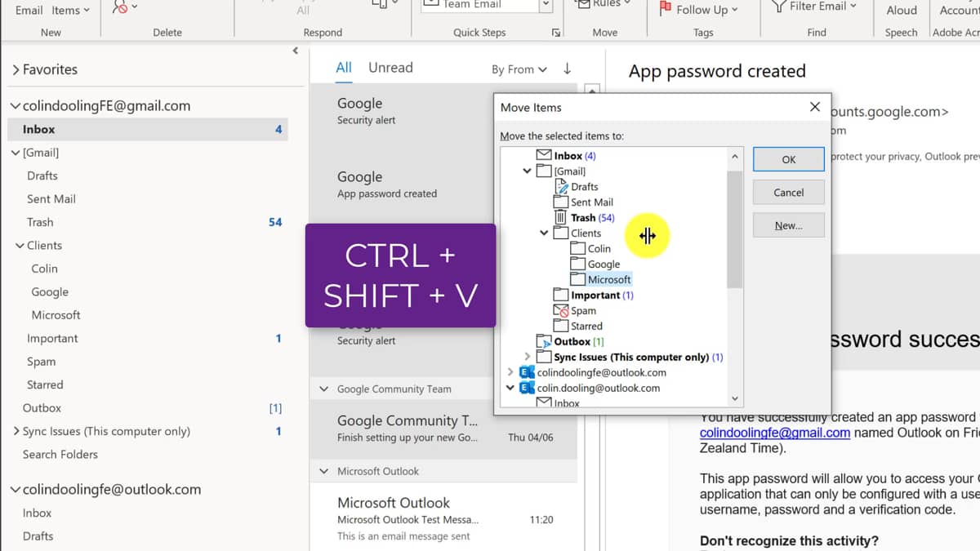
Task: Click colindoolingfe@outlook.com account icon in dialog
Action: click(527, 372)
